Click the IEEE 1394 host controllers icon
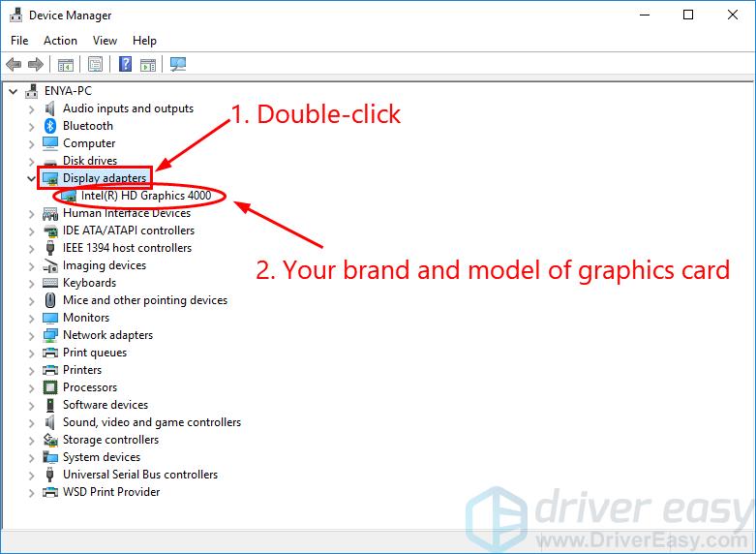Viewport: 756px width, 554px height. pyautogui.click(x=50, y=248)
